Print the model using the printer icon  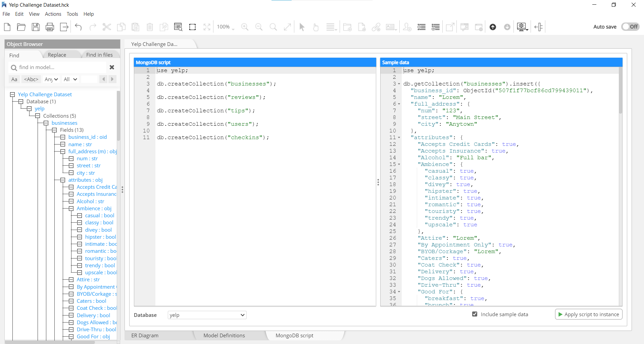[x=50, y=27]
